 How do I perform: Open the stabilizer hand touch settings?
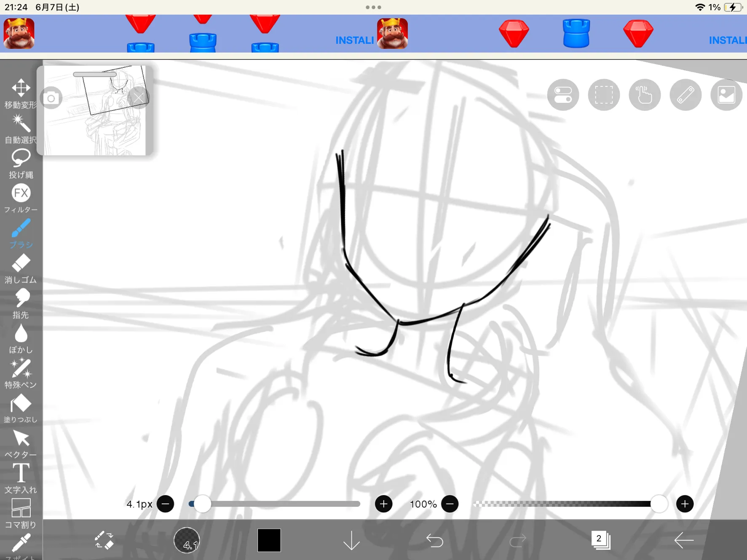(x=645, y=95)
